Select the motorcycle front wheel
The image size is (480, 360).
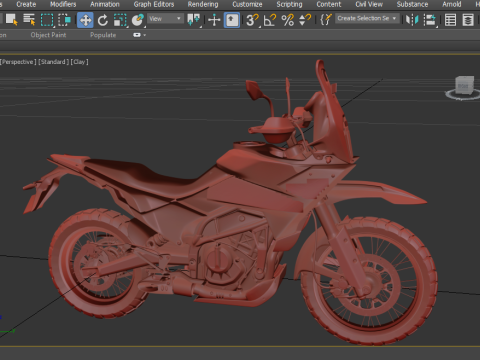(x=370, y=280)
